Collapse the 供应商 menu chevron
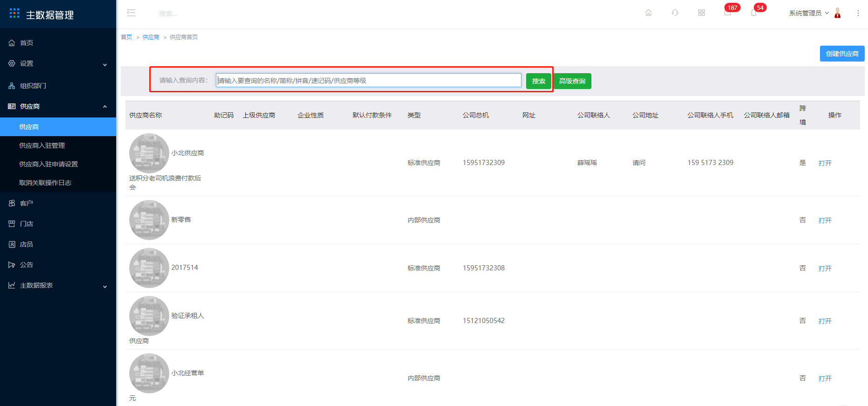The height and width of the screenshot is (406, 868). [x=105, y=107]
